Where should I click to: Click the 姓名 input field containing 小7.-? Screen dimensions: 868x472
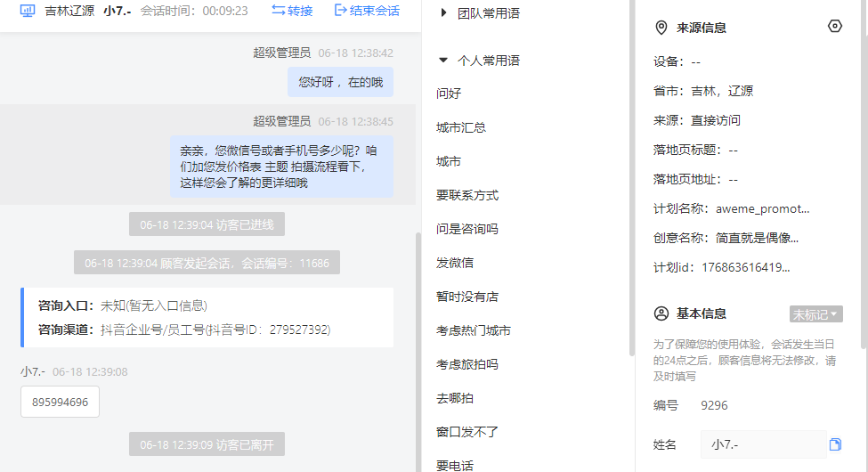(763, 444)
